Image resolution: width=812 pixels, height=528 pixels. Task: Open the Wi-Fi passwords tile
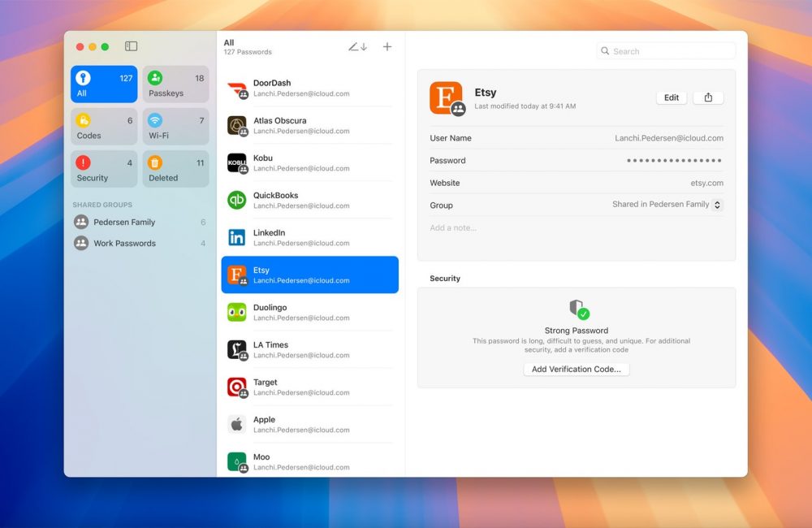point(176,127)
